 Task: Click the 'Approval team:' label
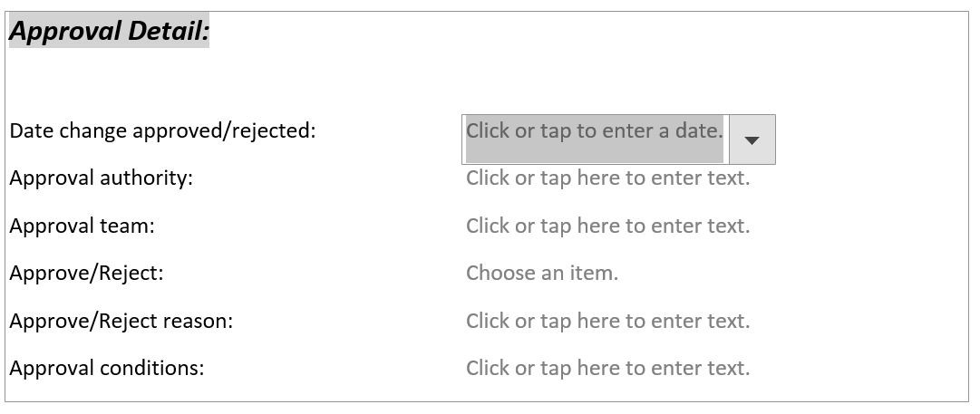(82, 226)
